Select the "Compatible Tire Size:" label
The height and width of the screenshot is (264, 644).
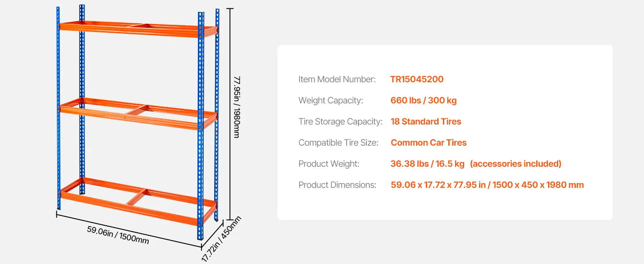(x=338, y=143)
